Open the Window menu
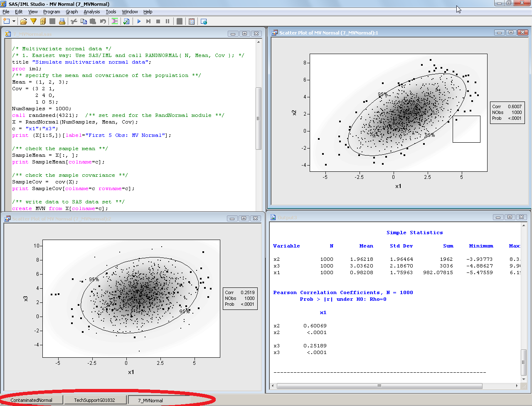The height and width of the screenshot is (406, 532). 130,12
